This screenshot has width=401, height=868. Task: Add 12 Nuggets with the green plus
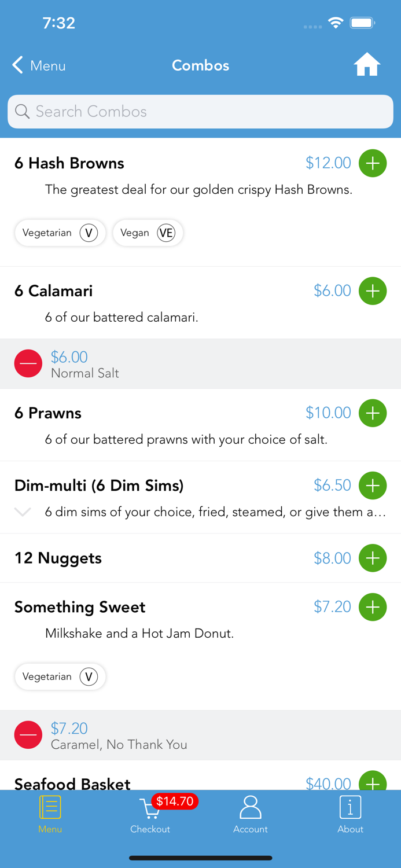tap(373, 558)
